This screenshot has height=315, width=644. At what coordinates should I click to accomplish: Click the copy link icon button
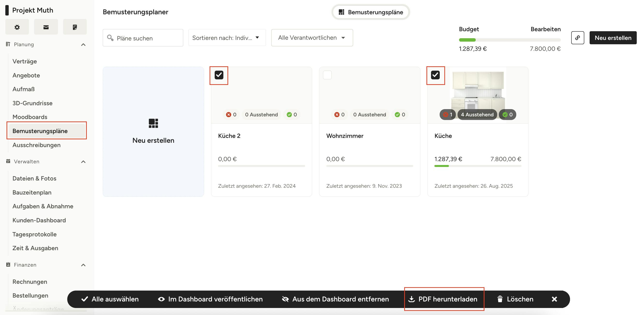(x=578, y=38)
